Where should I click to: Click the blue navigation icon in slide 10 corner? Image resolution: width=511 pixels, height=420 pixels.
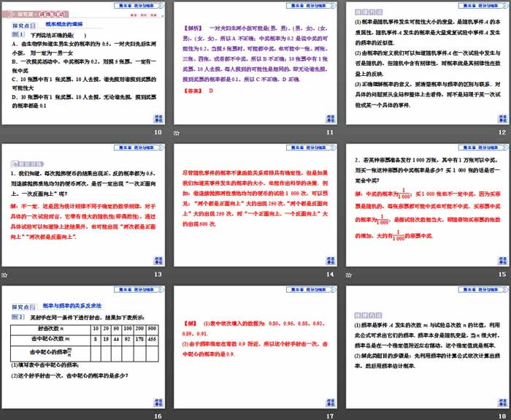tap(158, 118)
